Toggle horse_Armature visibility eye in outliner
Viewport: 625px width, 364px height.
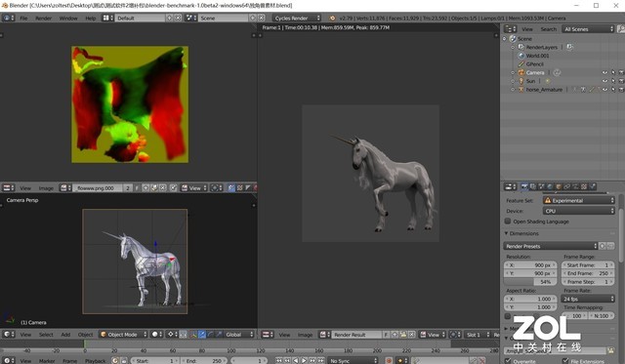[604, 90]
